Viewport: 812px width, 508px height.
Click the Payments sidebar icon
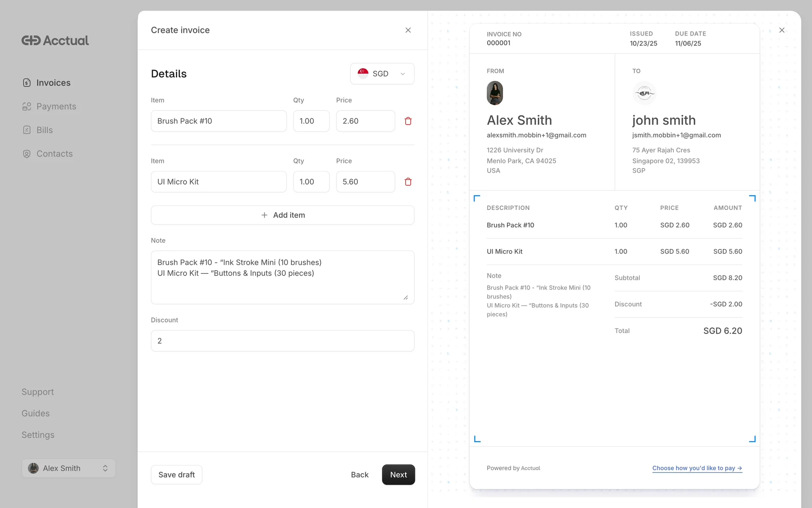[27, 106]
